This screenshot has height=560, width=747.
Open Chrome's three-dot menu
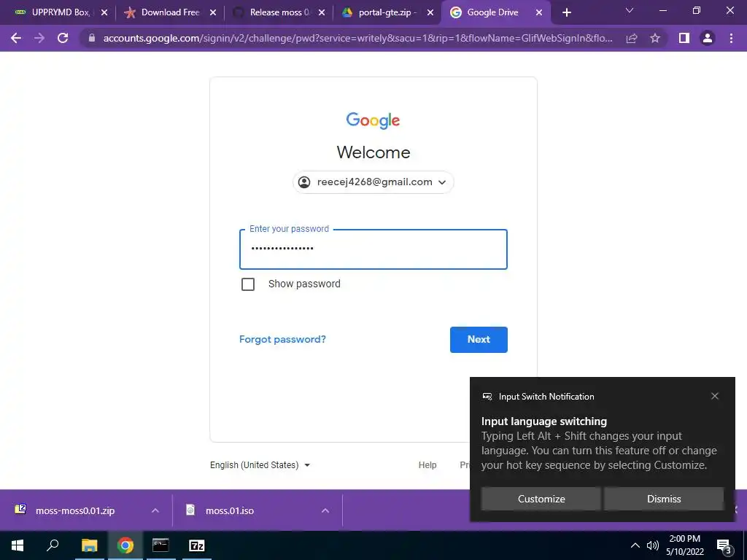point(731,38)
